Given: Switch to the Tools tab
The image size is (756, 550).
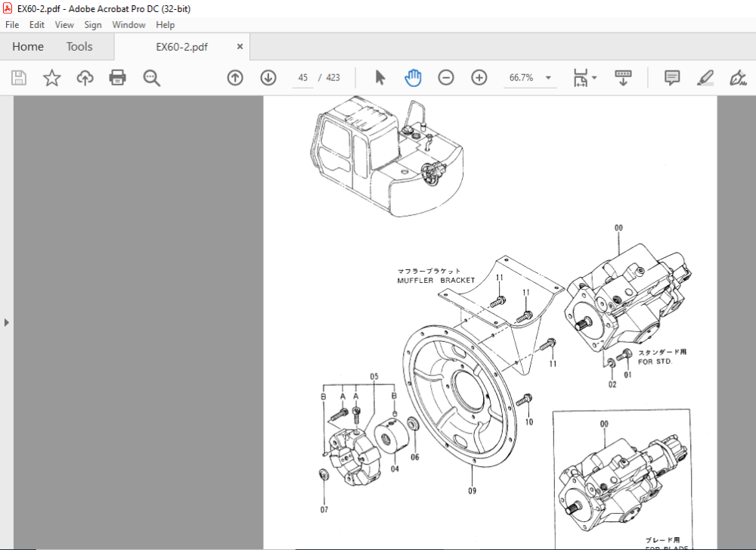Looking at the screenshot, I should click(79, 46).
